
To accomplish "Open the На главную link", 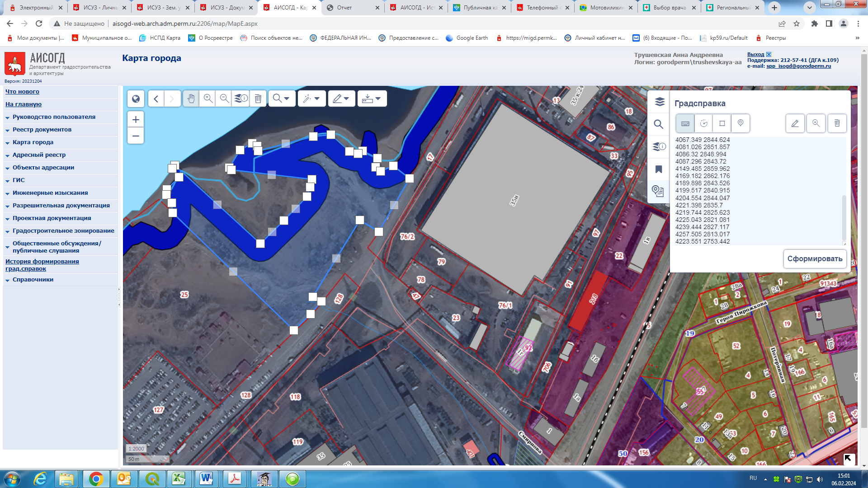I will pos(24,104).
